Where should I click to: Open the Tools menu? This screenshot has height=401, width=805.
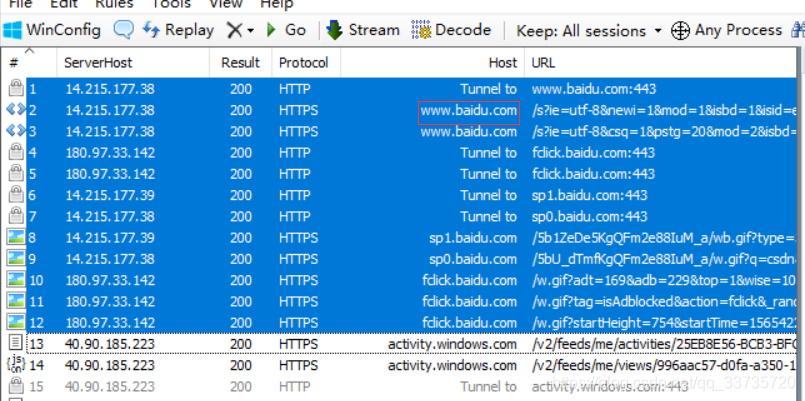pyautogui.click(x=171, y=4)
